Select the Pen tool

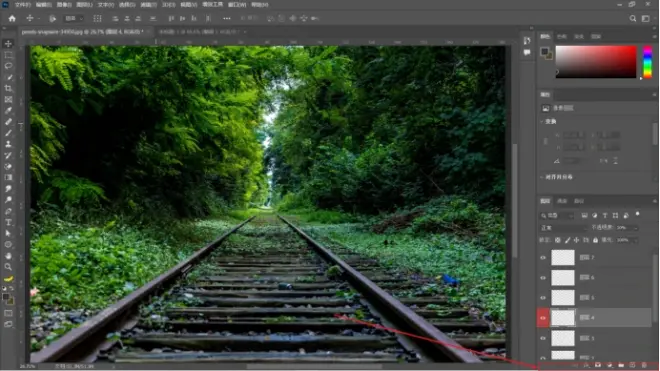[x=8, y=211]
